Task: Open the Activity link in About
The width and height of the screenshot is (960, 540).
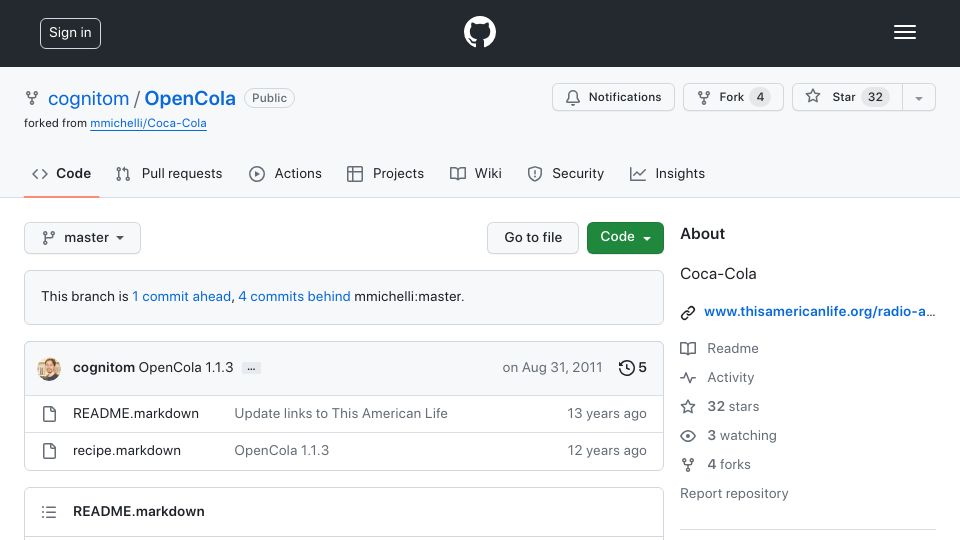Action: [x=717, y=377]
